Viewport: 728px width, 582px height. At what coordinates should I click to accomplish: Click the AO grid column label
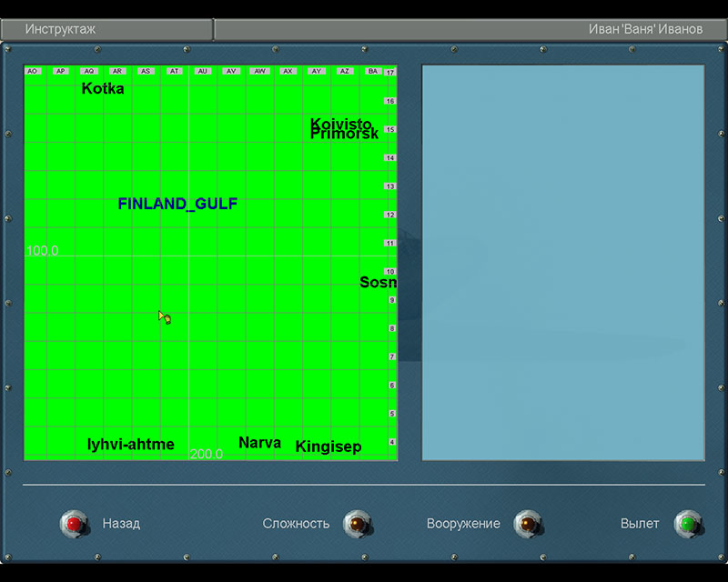(x=32, y=71)
